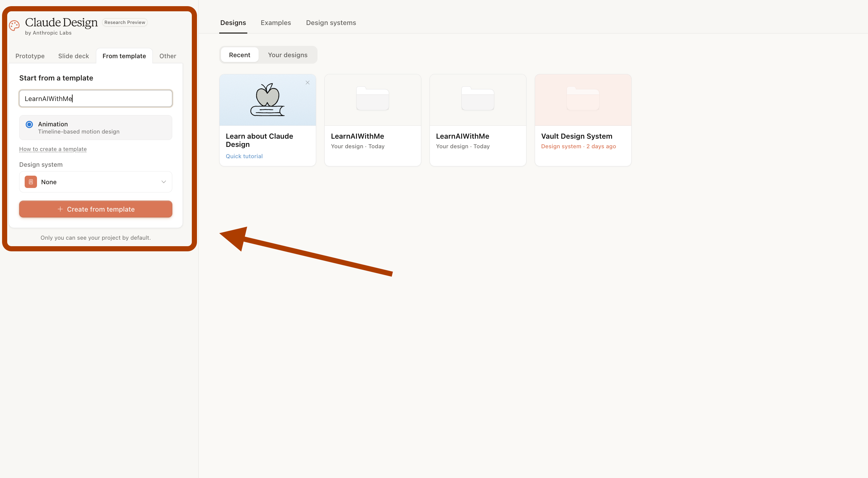Image resolution: width=868 pixels, height=478 pixels.
Task: Open the Quick tutorial link
Action: pyautogui.click(x=244, y=156)
